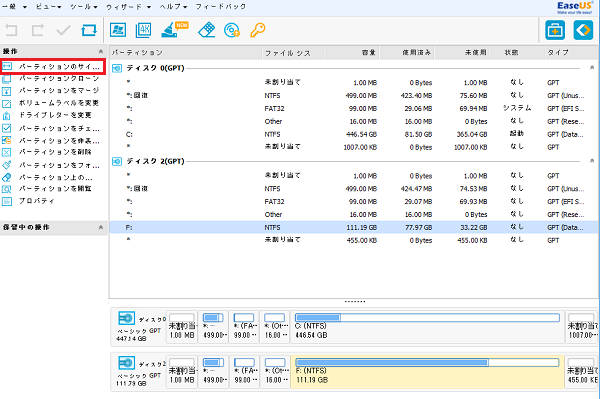Select the FAT32 row with 29.07 MB used
Image resolution: width=600 pixels, height=399 pixels.
pos(354,202)
